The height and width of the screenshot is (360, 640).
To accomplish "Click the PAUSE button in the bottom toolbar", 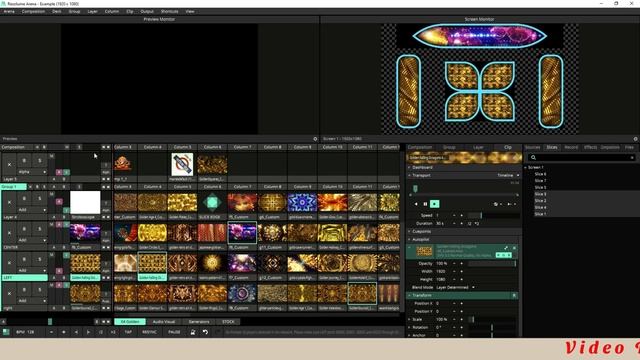I will (x=174, y=332).
